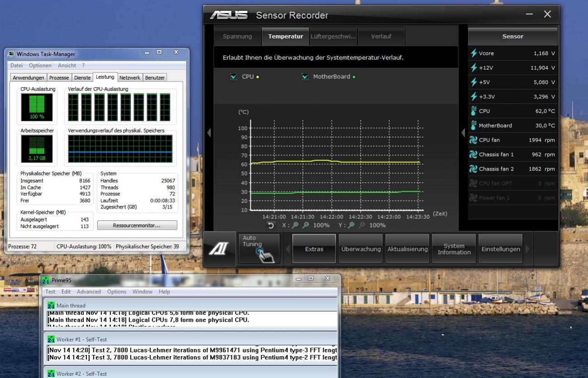Image resolution: width=588 pixels, height=378 pixels.
Task: Minimize the Sensor Recorder window
Action: [x=530, y=14]
